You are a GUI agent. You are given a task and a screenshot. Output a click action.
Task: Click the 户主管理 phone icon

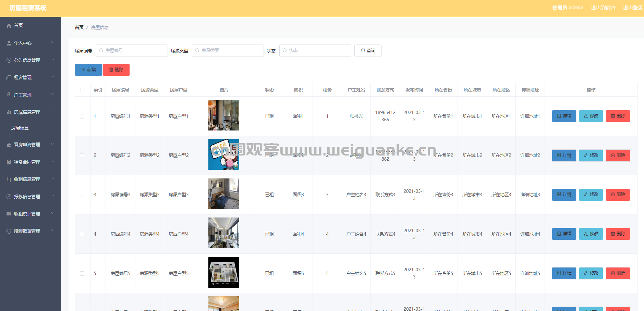9,95
